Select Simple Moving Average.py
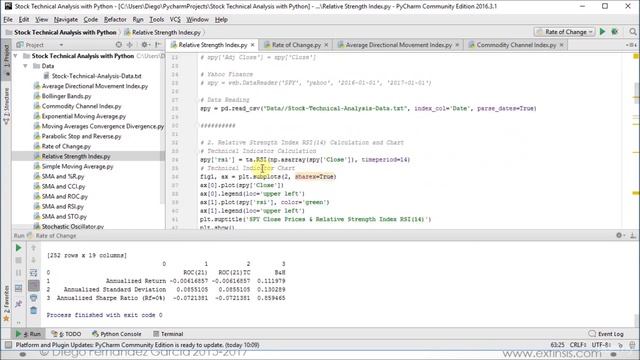The height and width of the screenshot is (360, 640). click(77, 166)
